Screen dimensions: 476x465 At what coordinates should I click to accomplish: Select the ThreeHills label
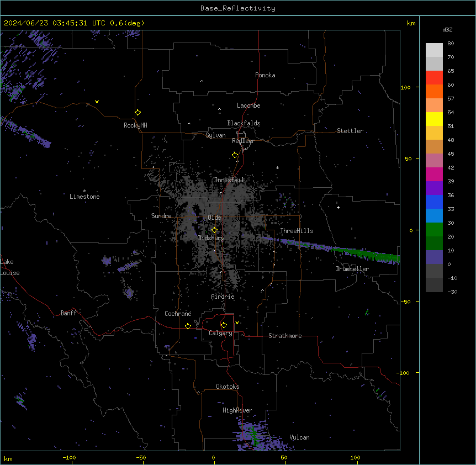(297, 231)
